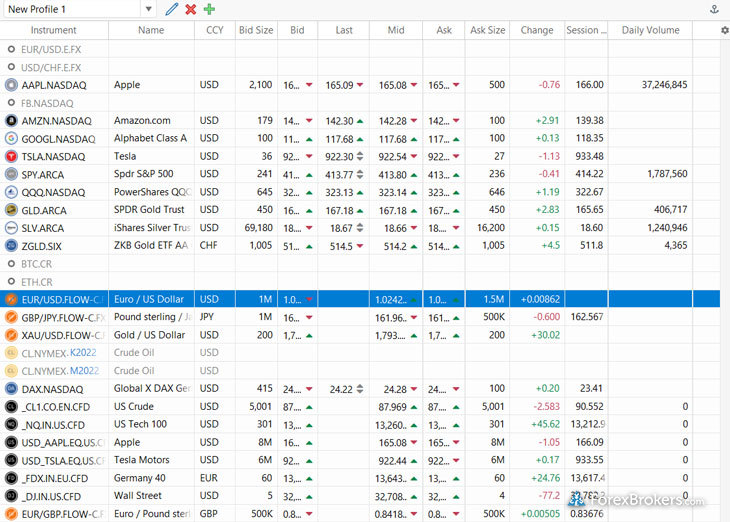Click the anchor icon at top right

(x=714, y=9)
